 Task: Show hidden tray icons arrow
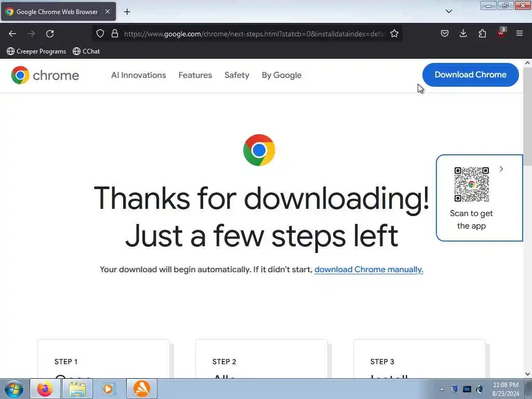coord(442,389)
